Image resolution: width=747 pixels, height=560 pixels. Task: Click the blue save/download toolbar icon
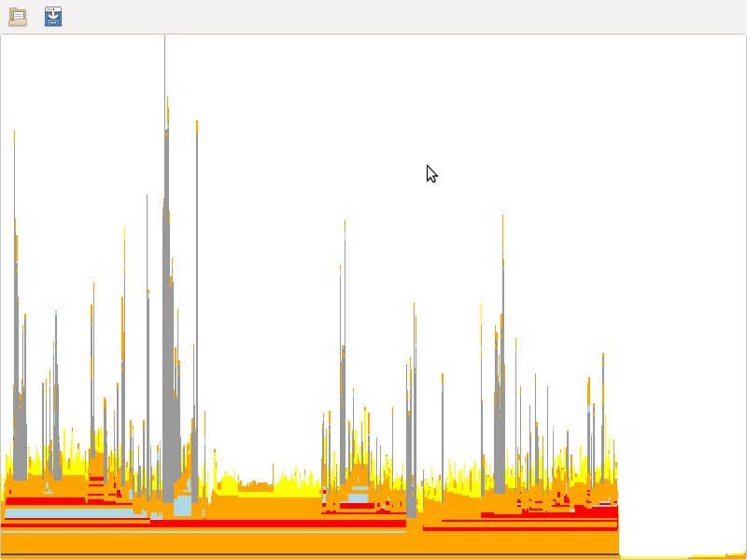[53, 16]
